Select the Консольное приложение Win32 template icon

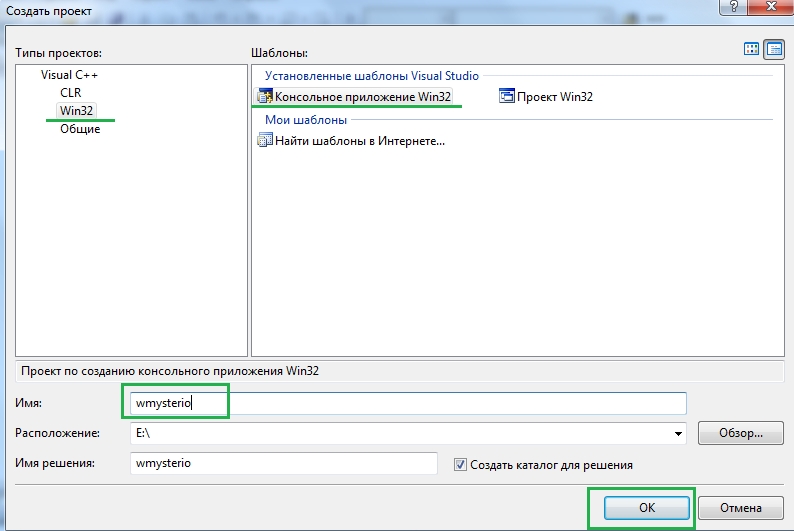pos(265,97)
